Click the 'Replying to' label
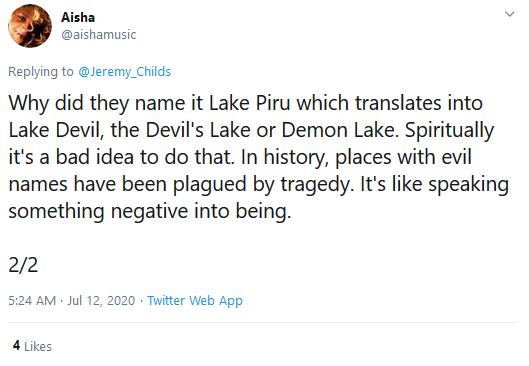529x366 pixels. [40, 72]
